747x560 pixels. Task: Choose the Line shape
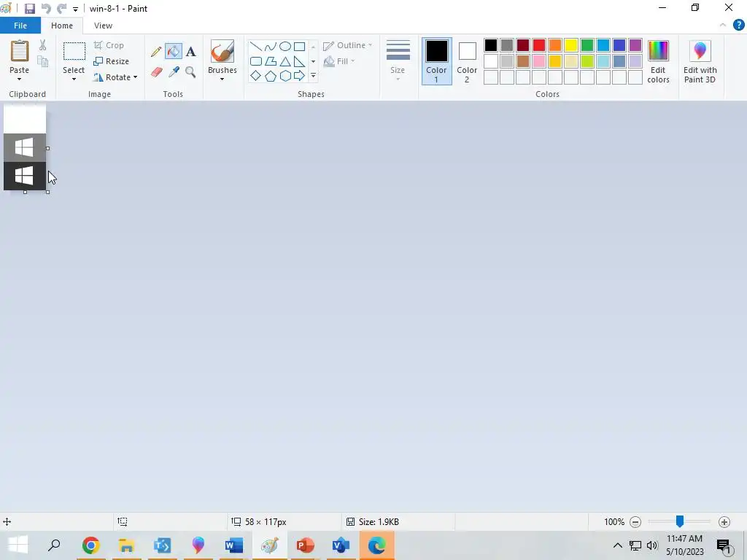tap(256, 46)
